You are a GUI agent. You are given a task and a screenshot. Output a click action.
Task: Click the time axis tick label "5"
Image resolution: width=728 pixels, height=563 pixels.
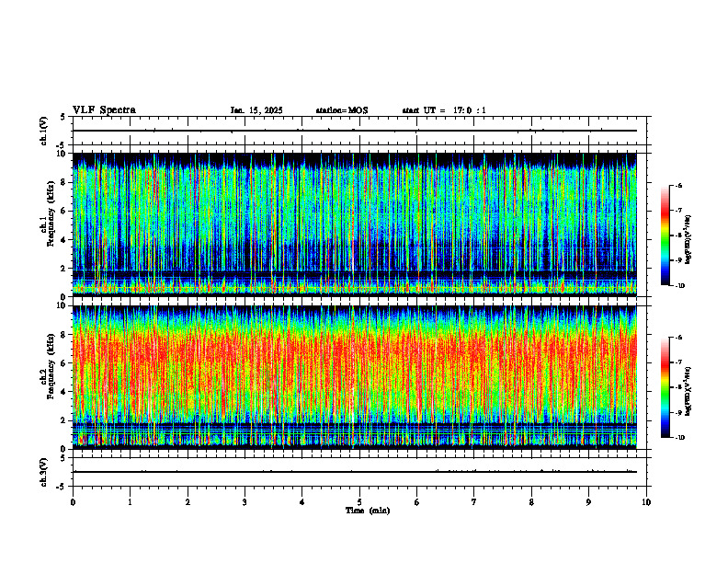359,502
